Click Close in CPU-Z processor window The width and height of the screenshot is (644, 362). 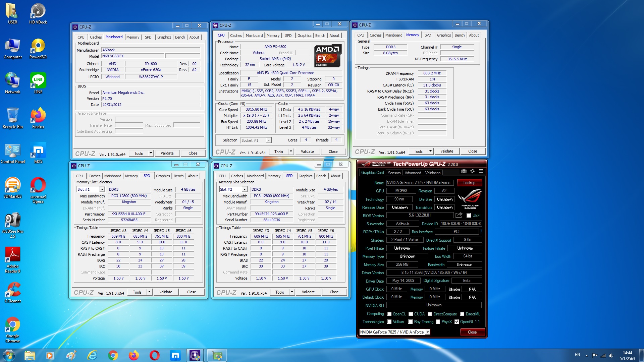click(333, 152)
